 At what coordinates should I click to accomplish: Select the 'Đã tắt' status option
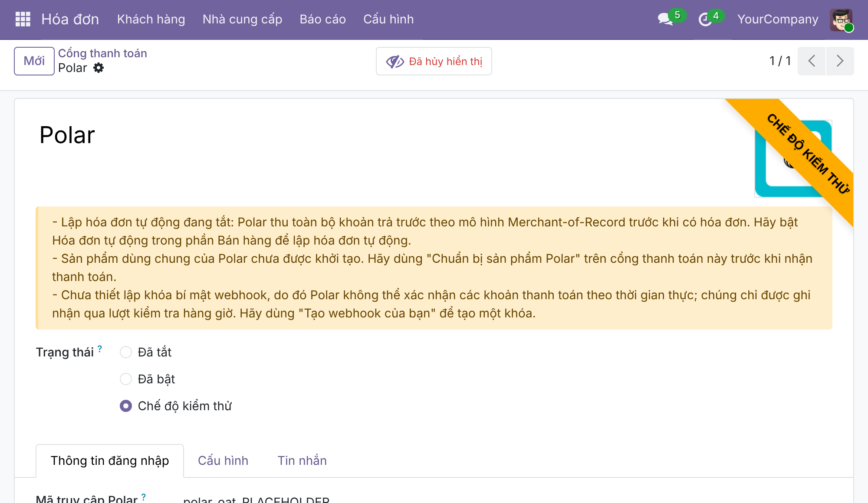tap(126, 352)
